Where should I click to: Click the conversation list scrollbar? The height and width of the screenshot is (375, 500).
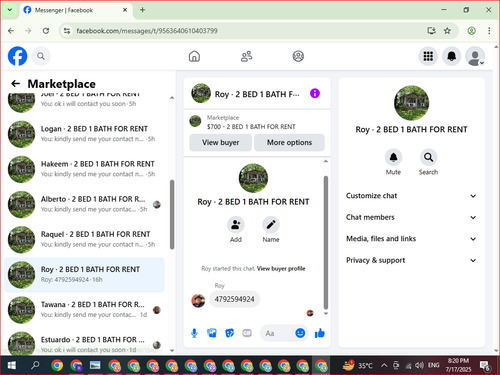172,215
